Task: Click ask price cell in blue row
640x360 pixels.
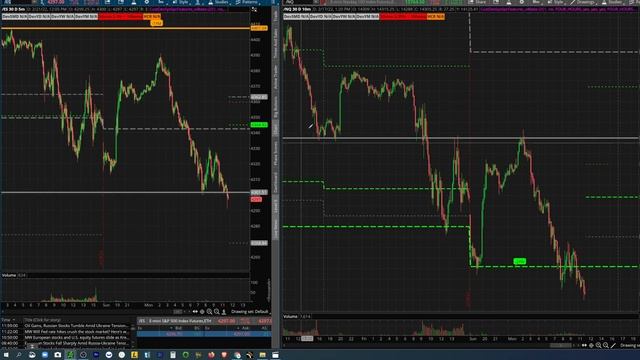Action: point(241,334)
